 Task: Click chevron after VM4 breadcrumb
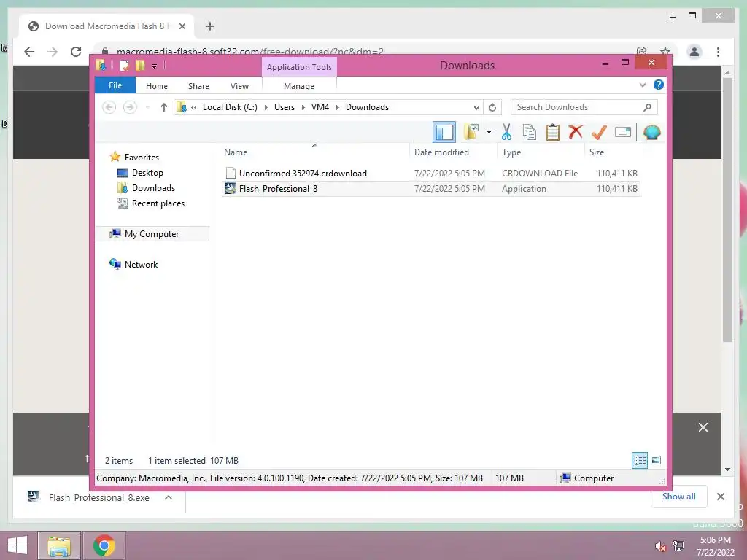point(337,108)
